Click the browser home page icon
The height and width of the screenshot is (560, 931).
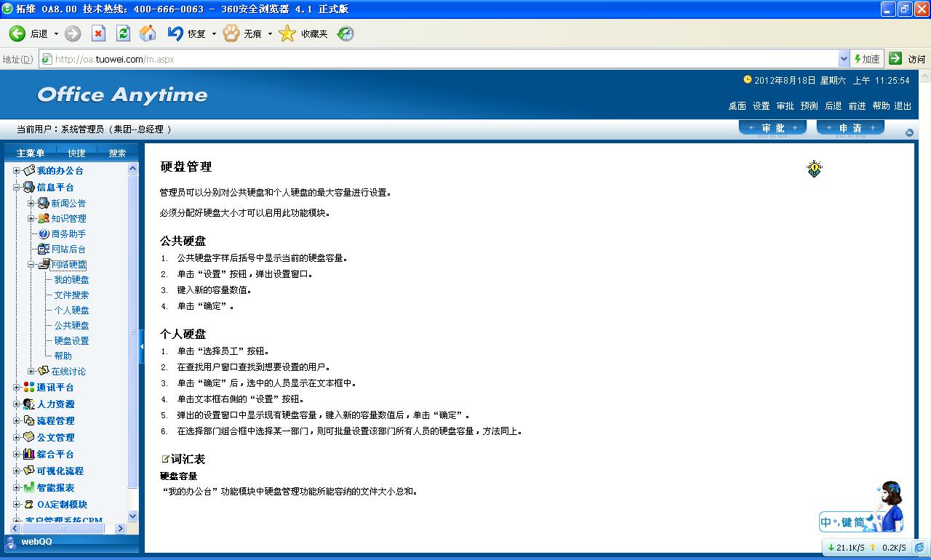pos(148,33)
